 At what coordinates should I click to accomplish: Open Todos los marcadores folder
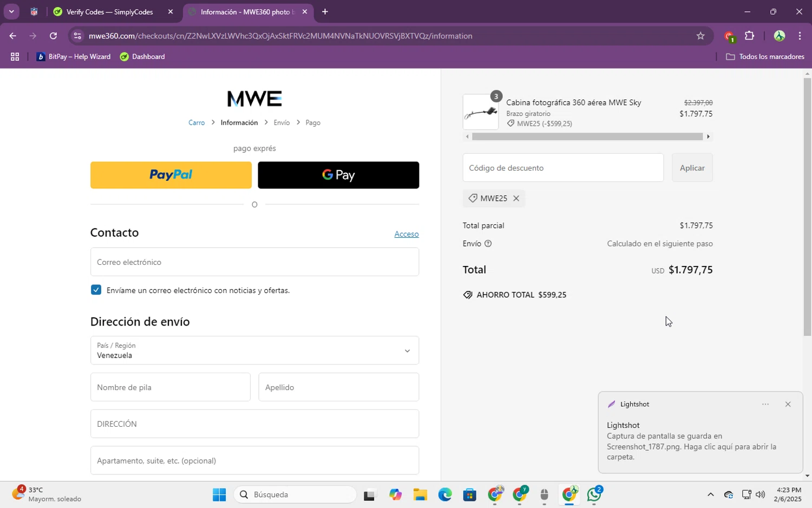pyautogui.click(x=765, y=57)
